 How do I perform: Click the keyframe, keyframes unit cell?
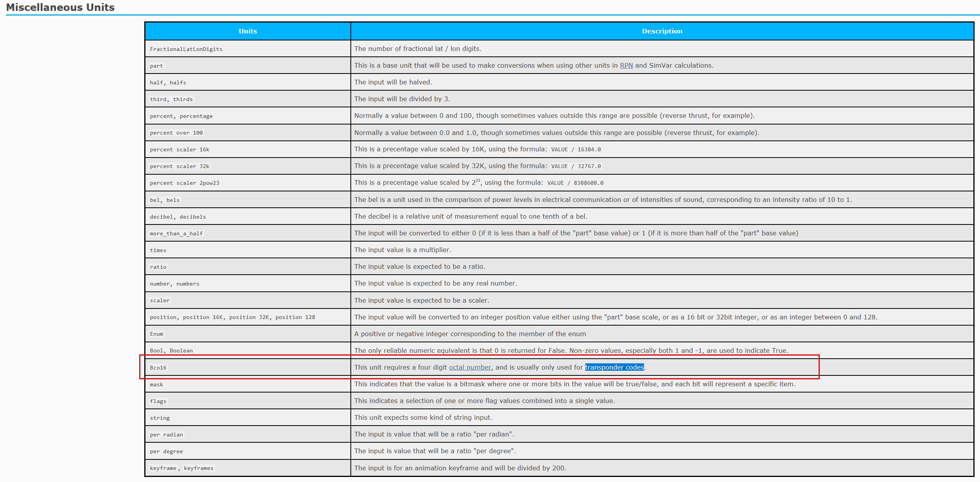[182, 468]
